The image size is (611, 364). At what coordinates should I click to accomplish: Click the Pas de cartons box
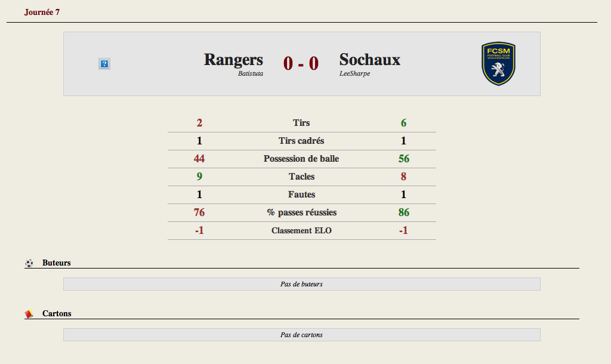click(301, 335)
